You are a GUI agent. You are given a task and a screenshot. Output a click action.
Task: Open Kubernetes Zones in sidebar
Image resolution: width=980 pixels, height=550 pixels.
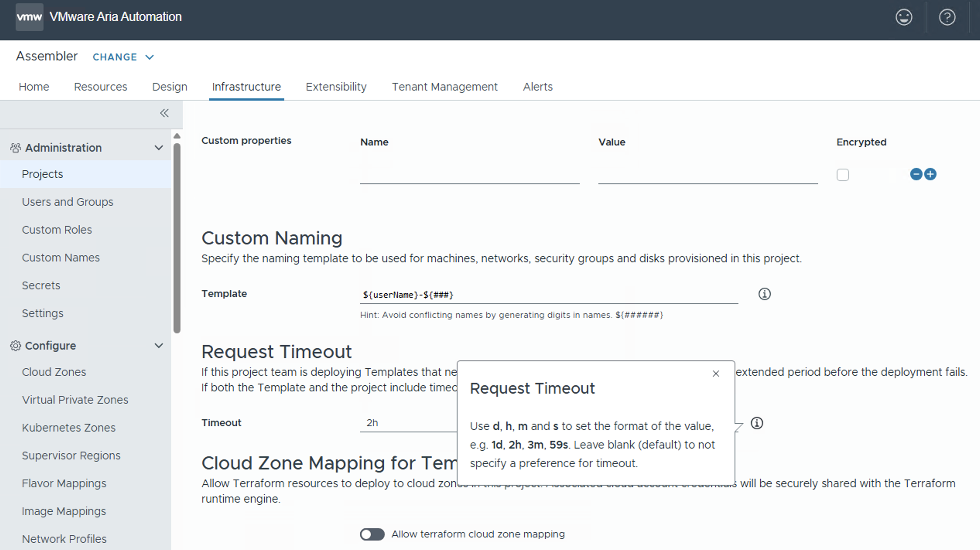(69, 428)
